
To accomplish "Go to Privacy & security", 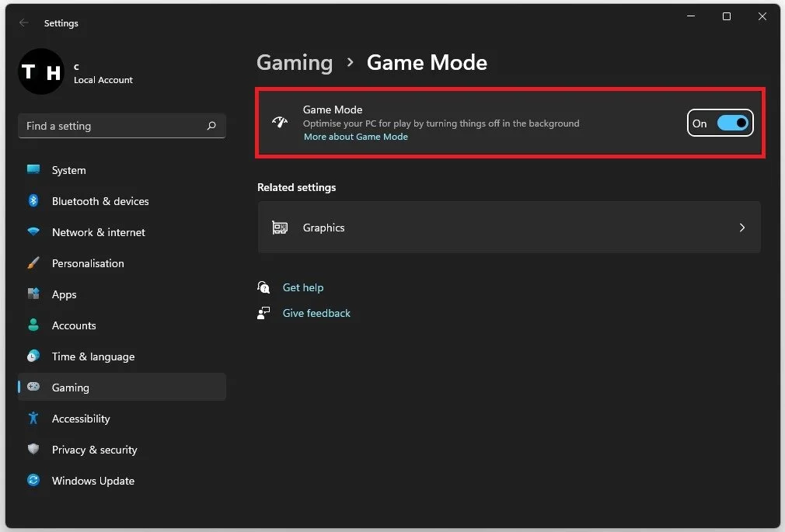I will pos(122,450).
